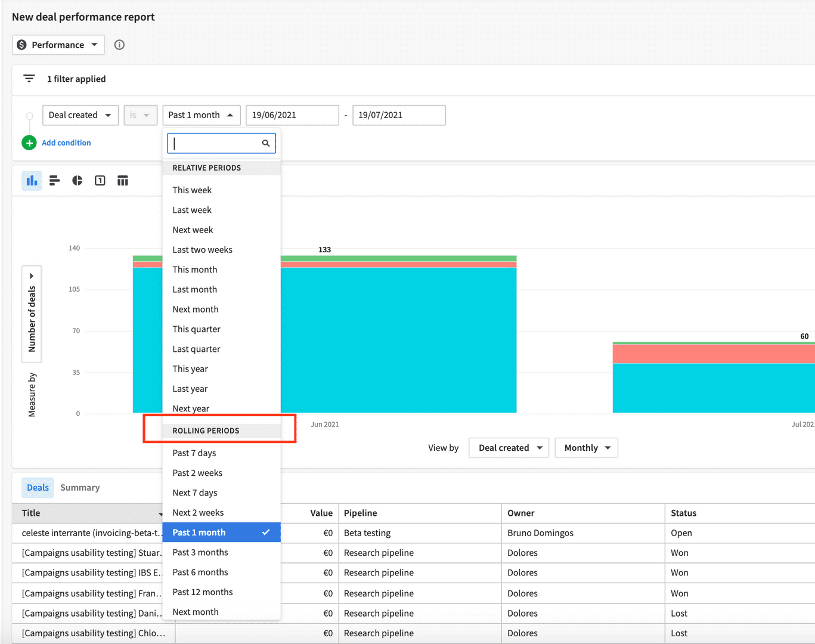Select the horizontal bar chart icon
The height and width of the screenshot is (644, 815).
(54, 181)
